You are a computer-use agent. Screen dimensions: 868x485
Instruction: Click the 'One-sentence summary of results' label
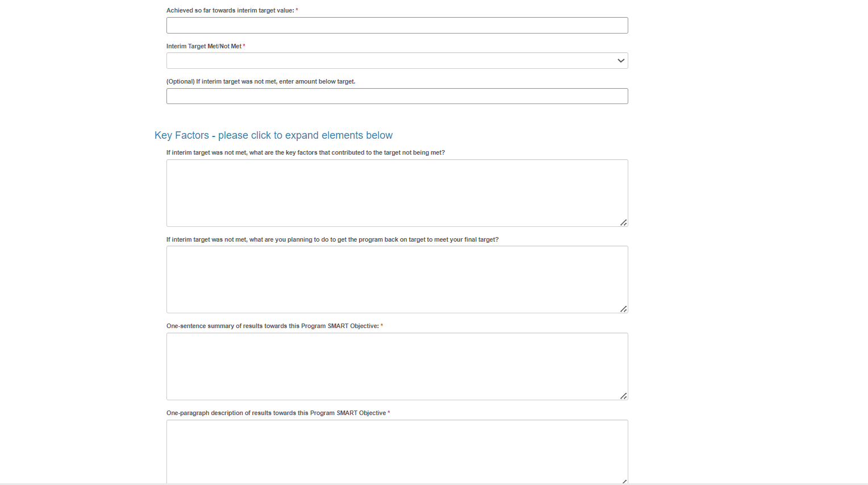pyautogui.click(x=272, y=326)
